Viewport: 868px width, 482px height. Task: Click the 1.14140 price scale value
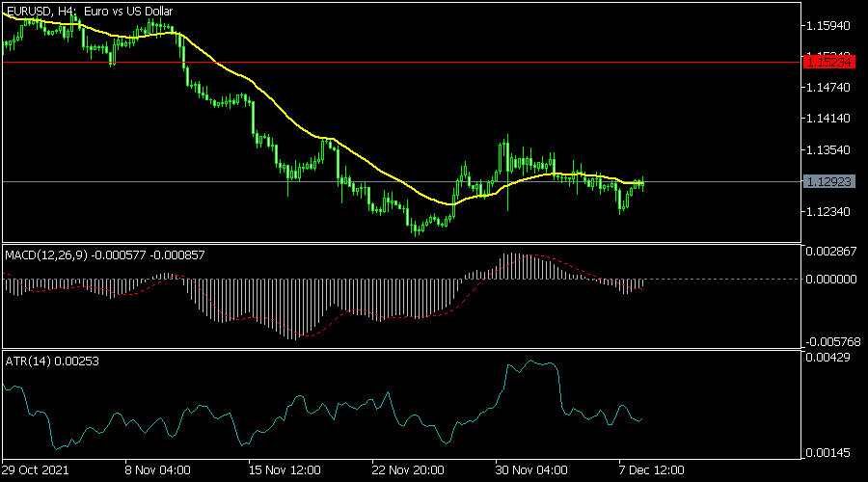(828, 118)
